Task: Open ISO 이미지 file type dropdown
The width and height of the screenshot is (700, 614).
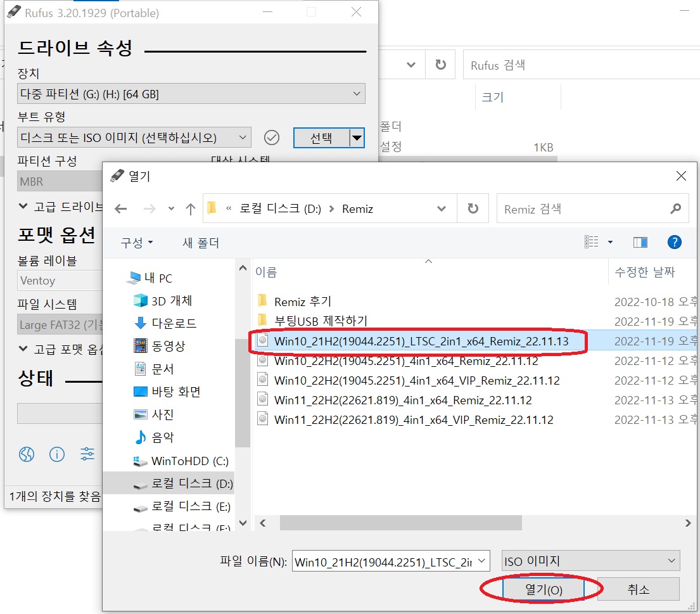Action: 590,561
